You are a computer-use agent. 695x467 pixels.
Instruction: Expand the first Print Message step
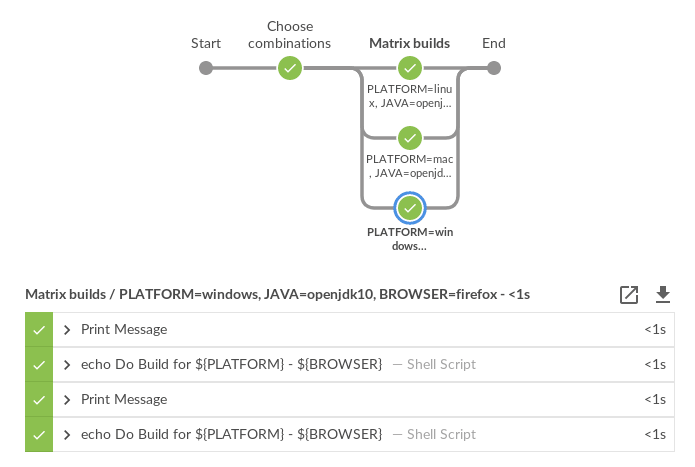coord(67,329)
